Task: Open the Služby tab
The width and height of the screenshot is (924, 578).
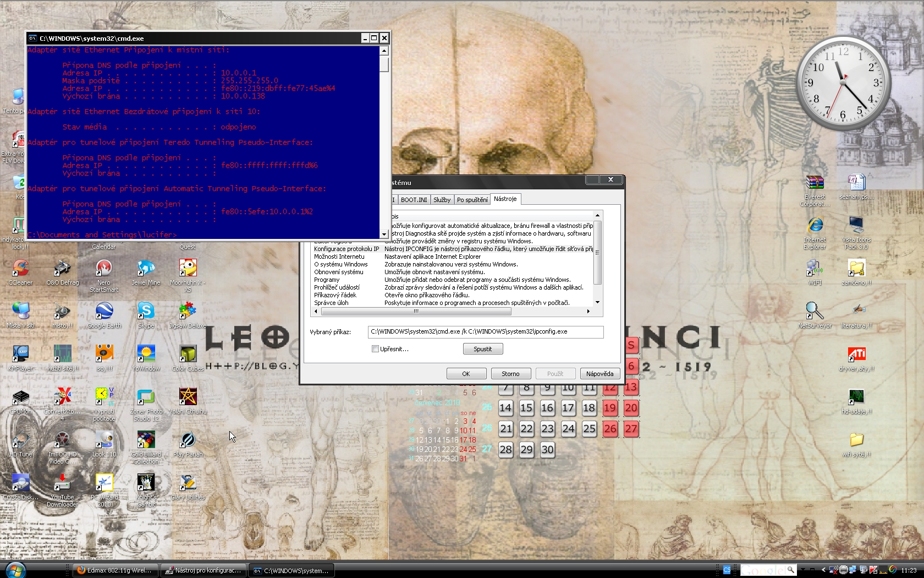Action: (x=442, y=200)
